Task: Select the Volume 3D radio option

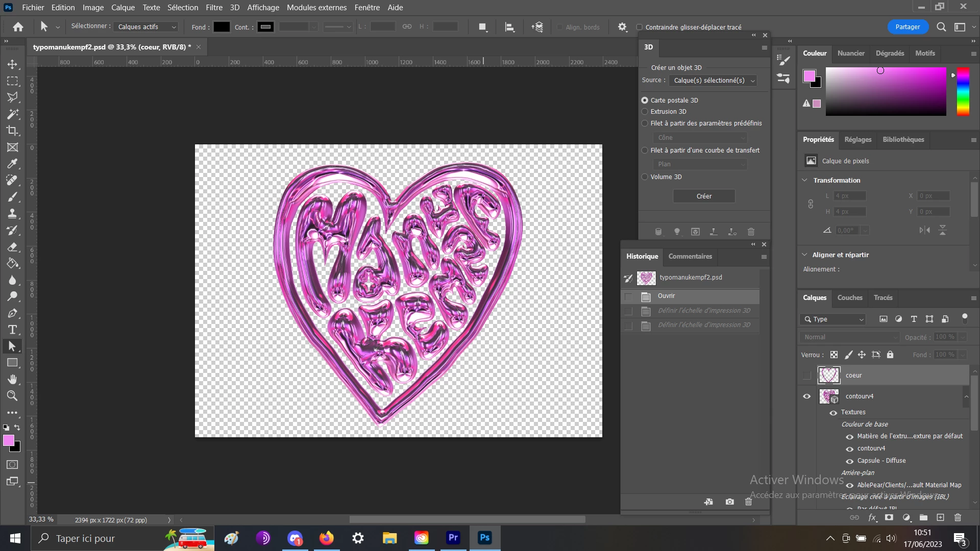Action: tap(645, 177)
